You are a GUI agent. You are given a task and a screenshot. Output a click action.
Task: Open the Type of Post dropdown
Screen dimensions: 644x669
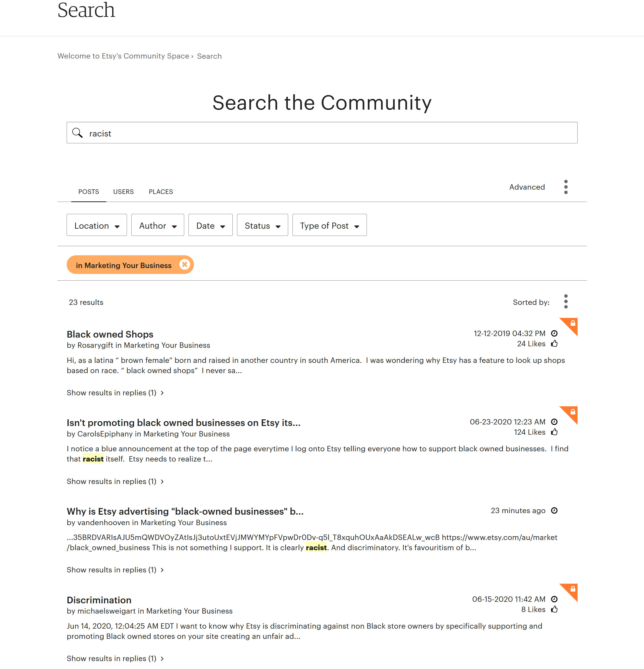(329, 225)
